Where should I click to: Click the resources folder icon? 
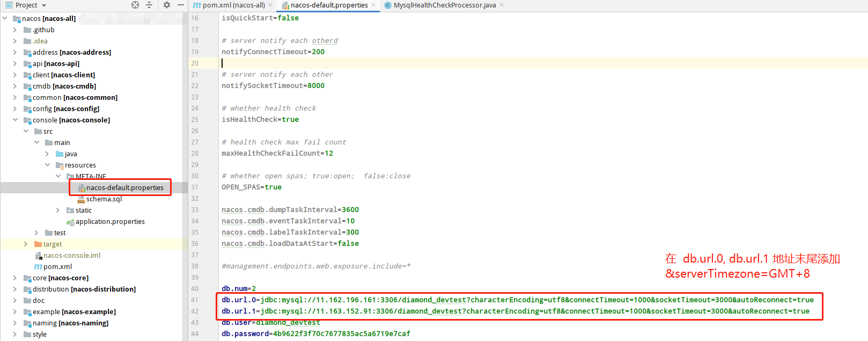[x=60, y=165]
